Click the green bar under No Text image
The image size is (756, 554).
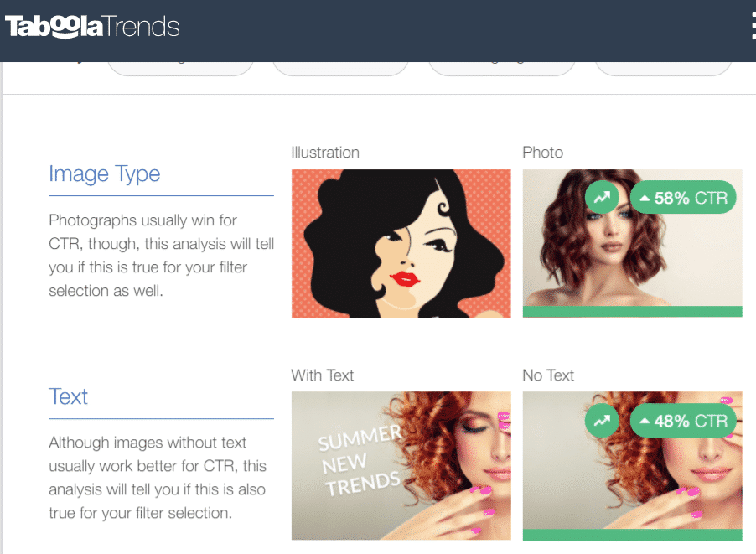point(633,535)
